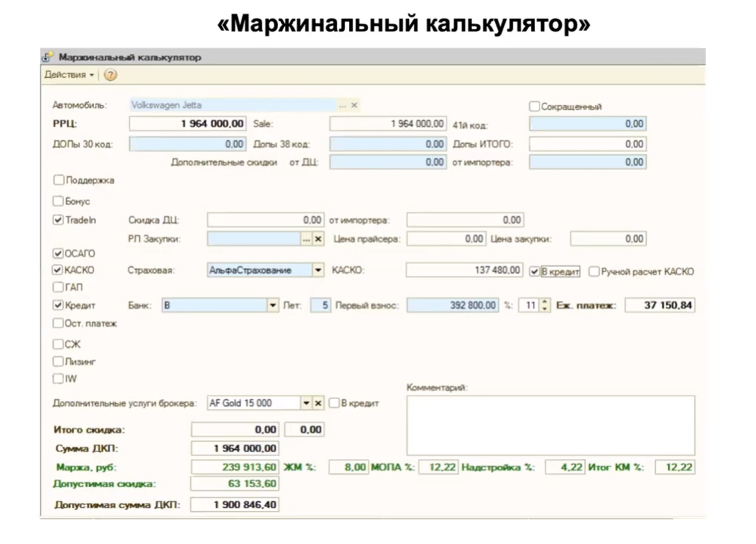The height and width of the screenshot is (544, 756).
Task: Open the Действия menu
Action: (69, 75)
